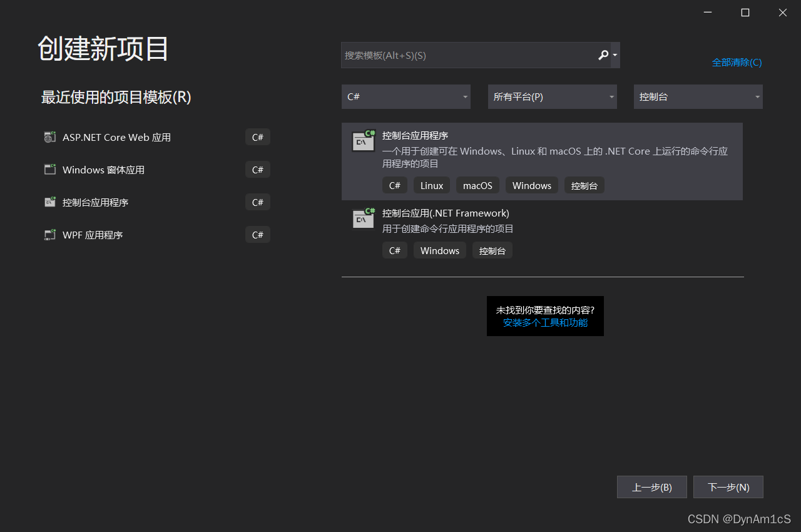This screenshot has height=532, width=801.
Task: Click the search magnifier icon
Action: (x=603, y=55)
